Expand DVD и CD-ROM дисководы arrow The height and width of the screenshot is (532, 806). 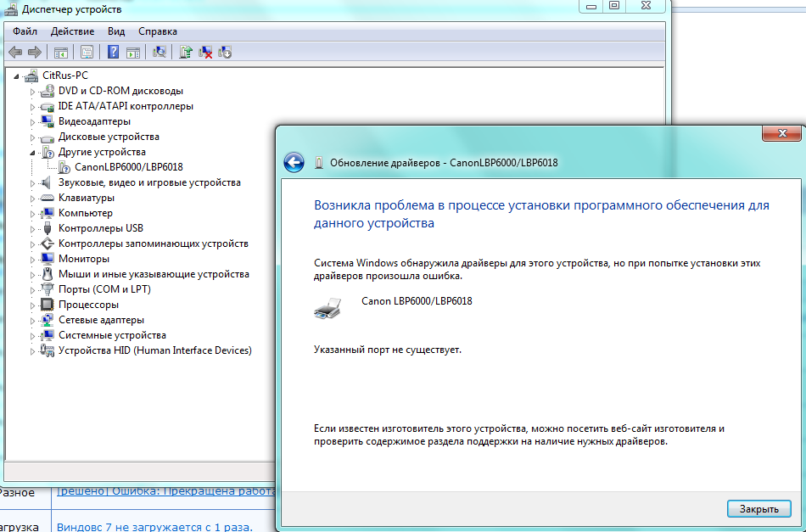pyautogui.click(x=32, y=92)
